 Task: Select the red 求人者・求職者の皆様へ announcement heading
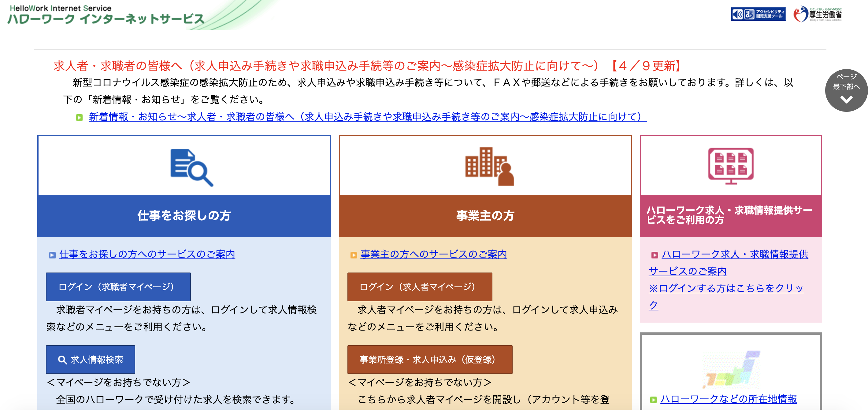368,66
